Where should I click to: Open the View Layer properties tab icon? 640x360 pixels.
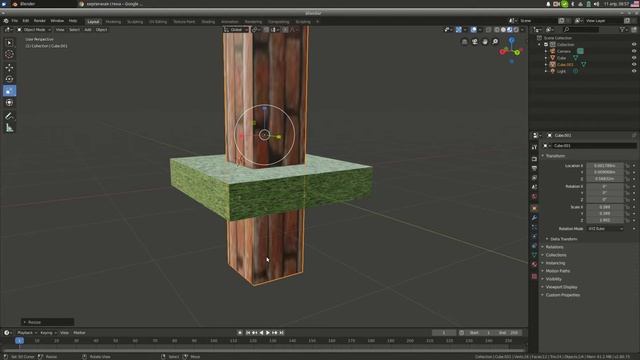[534, 178]
